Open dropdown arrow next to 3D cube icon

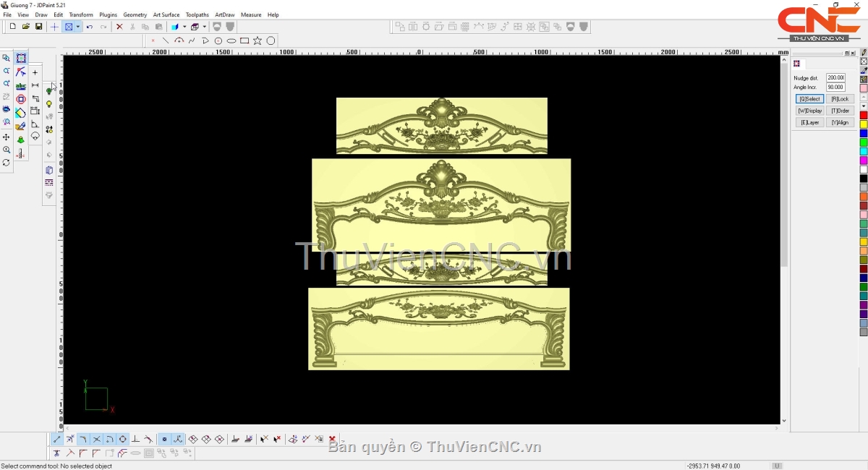(x=184, y=27)
